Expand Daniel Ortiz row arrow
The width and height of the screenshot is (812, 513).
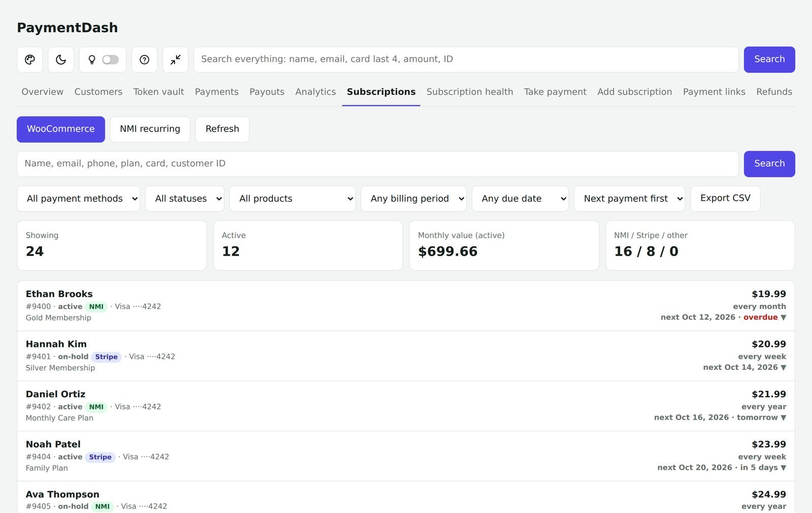tap(783, 418)
